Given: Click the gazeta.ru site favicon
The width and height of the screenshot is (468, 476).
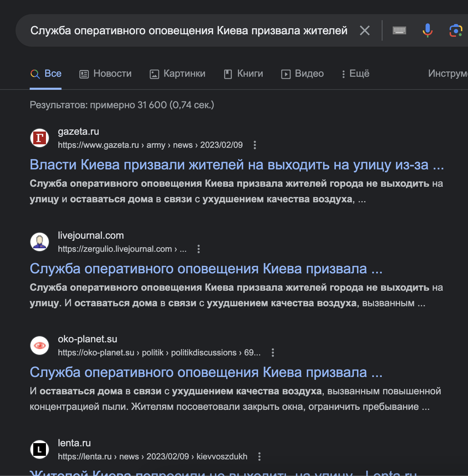Looking at the screenshot, I should pos(40,138).
